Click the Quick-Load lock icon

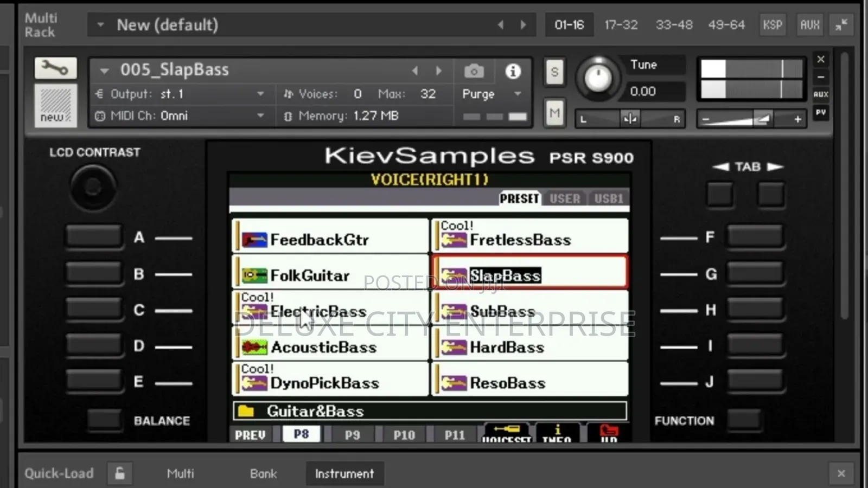[x=119, y=473]
